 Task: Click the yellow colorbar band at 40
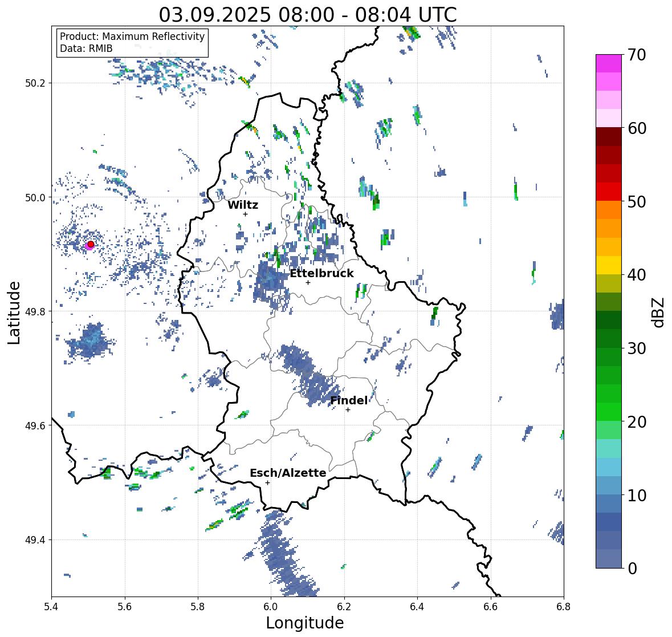coord(609,265)
